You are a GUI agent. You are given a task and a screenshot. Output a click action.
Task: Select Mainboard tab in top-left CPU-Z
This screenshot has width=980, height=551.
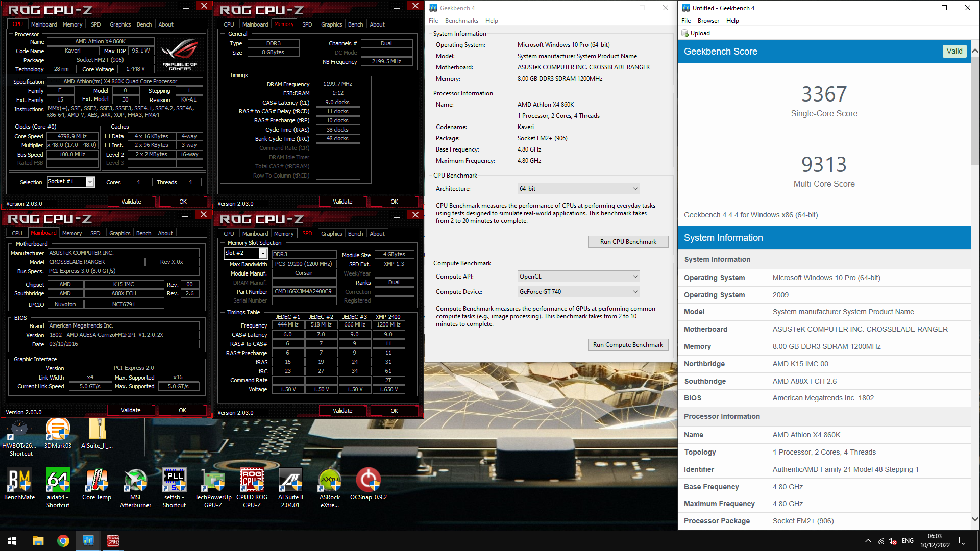(x=44, y=24)
